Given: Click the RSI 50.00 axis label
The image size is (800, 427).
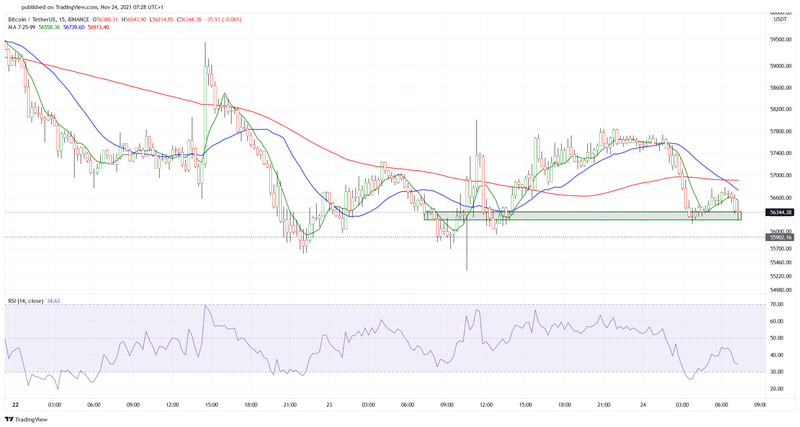Looking at the screenshot, I should point(777,338).
